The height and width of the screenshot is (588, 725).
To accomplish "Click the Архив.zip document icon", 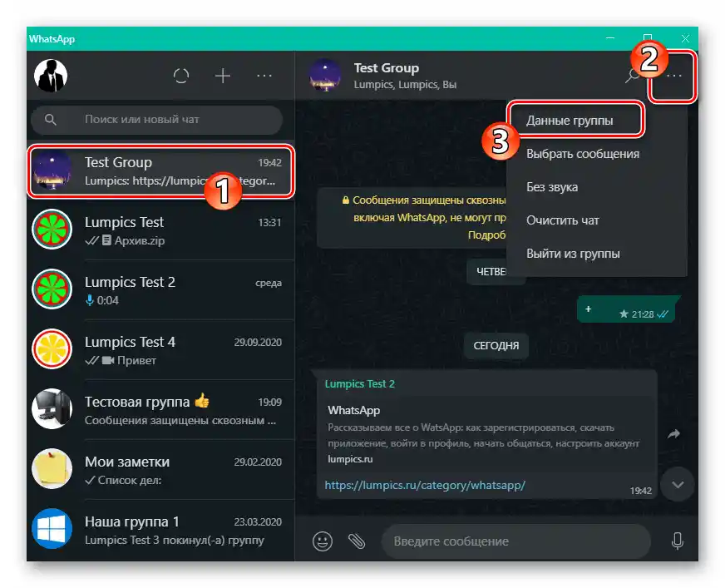I will click(106, 240).
